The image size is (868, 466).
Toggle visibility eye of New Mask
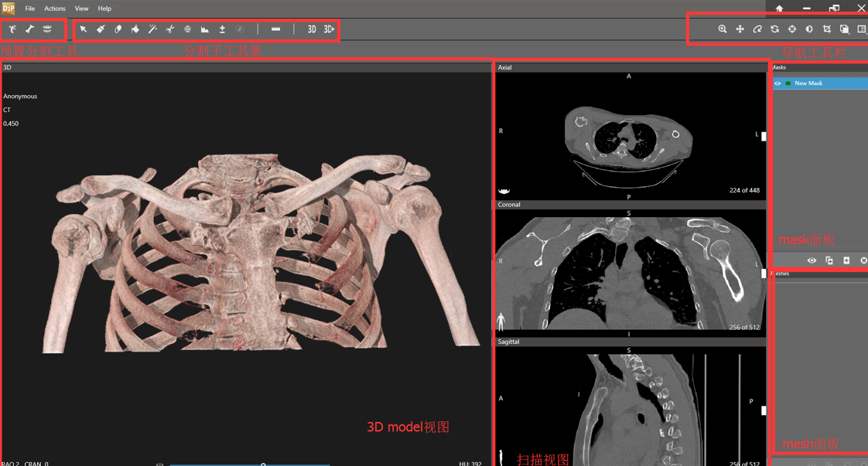point(777,83)
